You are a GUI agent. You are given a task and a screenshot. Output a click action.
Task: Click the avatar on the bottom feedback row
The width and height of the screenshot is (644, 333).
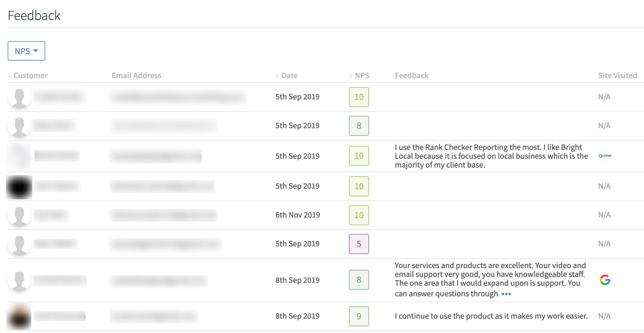pyautogui.click(x=19, y=316)
